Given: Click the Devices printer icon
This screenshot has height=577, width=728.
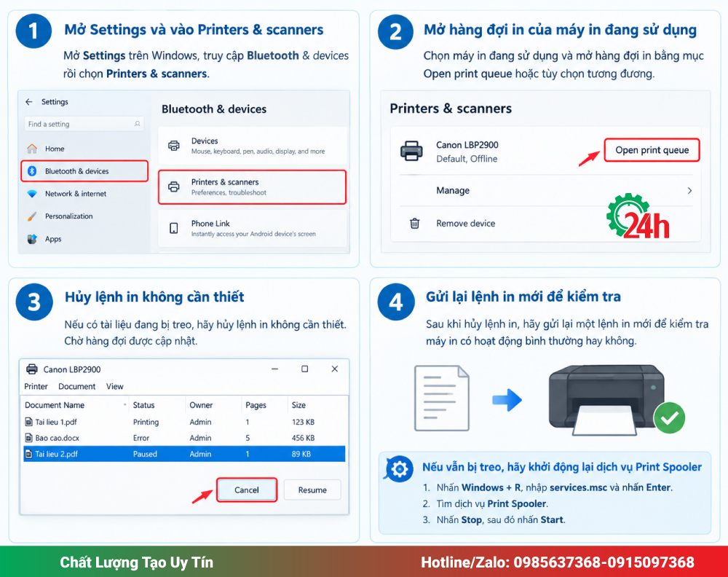Looking at the screenshot, I should pos(174,146).
